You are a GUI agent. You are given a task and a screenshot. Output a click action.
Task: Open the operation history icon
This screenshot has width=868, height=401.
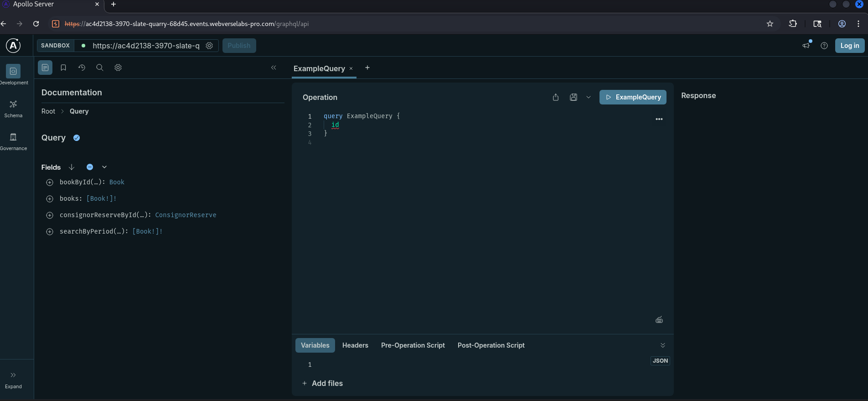pyautogui.click(x=82, y=68)
